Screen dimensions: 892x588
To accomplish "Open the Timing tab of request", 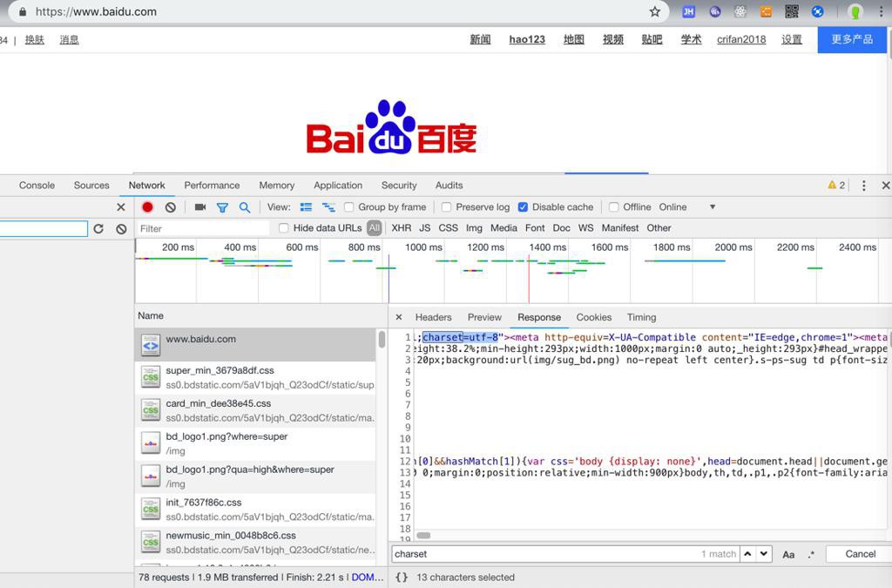I will [x=642, y=317].
